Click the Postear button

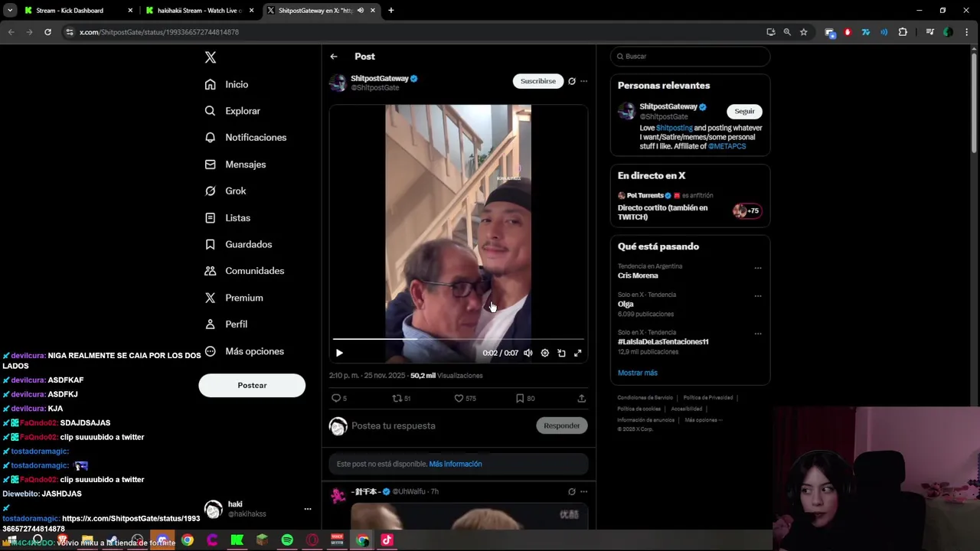[252, 386]
